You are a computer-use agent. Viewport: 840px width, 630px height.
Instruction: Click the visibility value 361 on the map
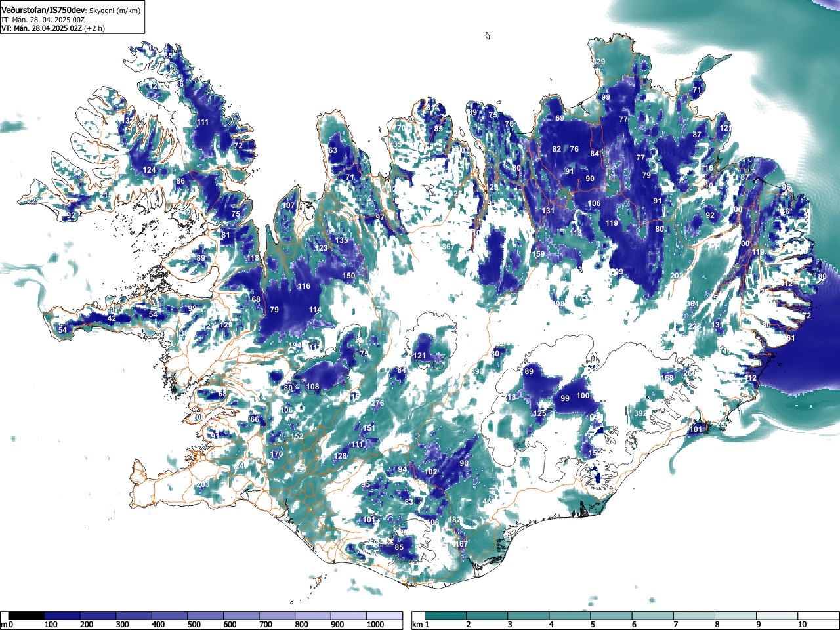(692, 304)
